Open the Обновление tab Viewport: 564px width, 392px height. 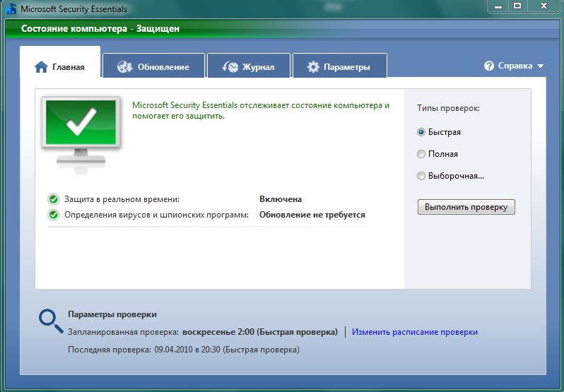coord(153,66)
